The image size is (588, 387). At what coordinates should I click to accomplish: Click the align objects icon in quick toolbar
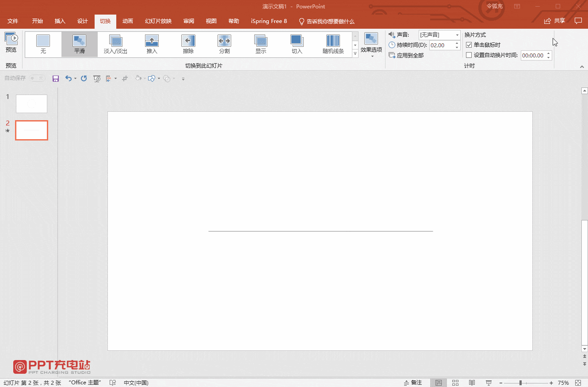coord(109,78)
